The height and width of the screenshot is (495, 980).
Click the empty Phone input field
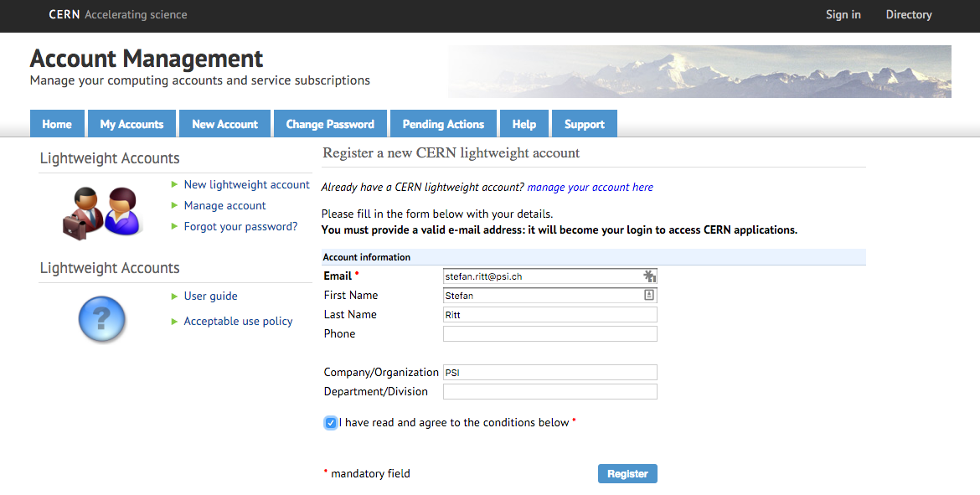pyautogui.click(x=550, y=333)
